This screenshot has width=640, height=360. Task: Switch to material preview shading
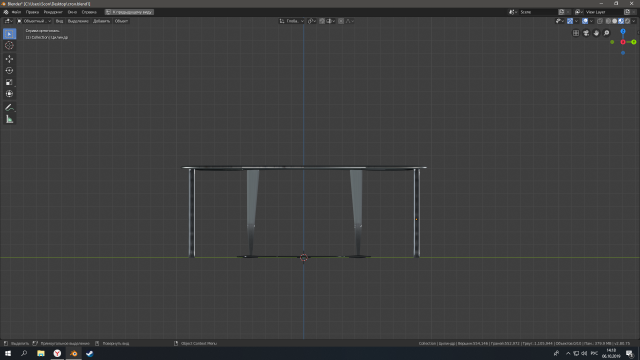pyautogui.click(x=621, y=21)
